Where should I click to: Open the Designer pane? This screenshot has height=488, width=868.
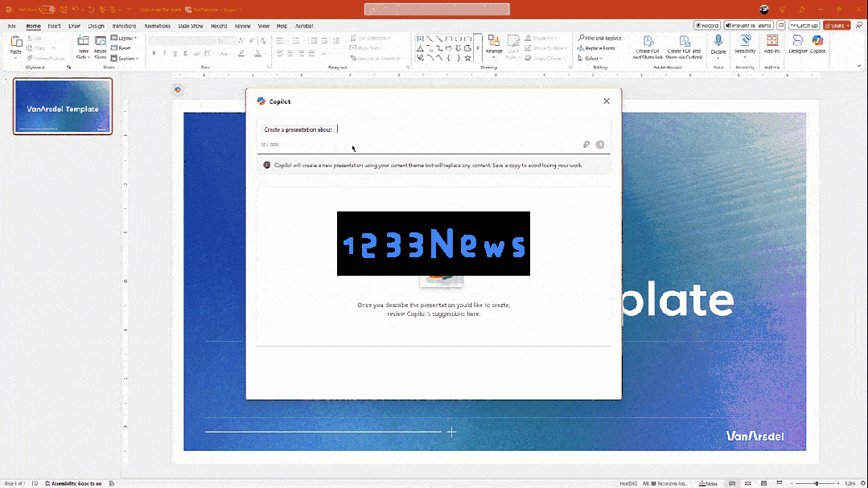pyautogui.click(x=798, y=44)
